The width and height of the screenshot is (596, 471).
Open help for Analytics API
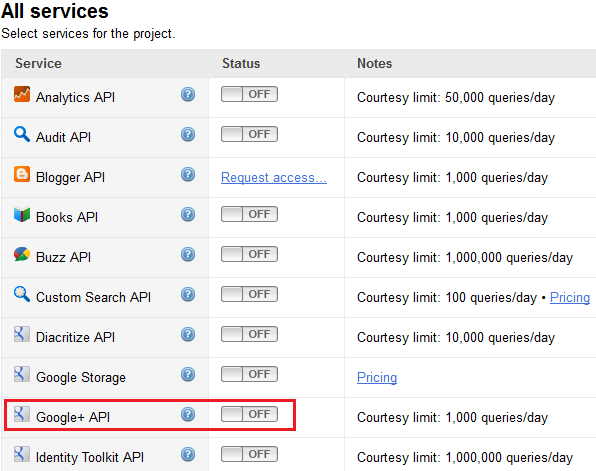coord(188,94)
